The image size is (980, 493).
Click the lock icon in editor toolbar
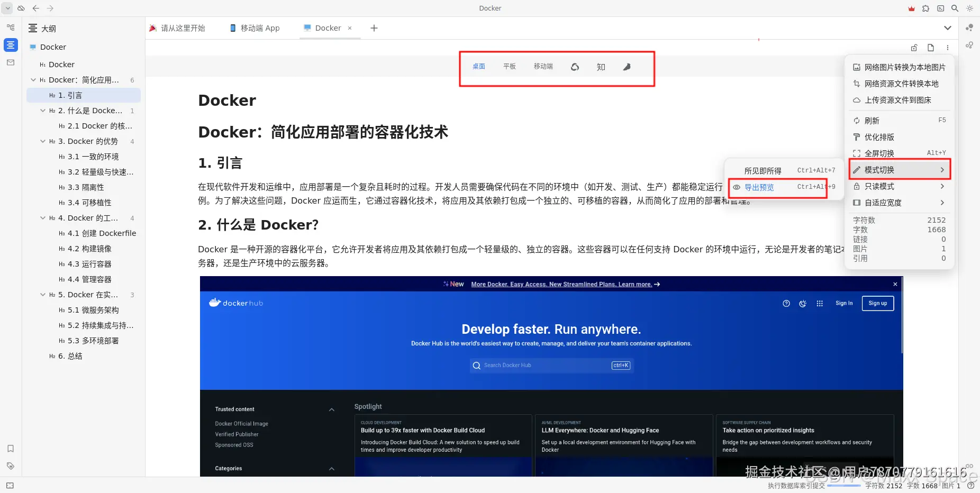pos(914,48)
